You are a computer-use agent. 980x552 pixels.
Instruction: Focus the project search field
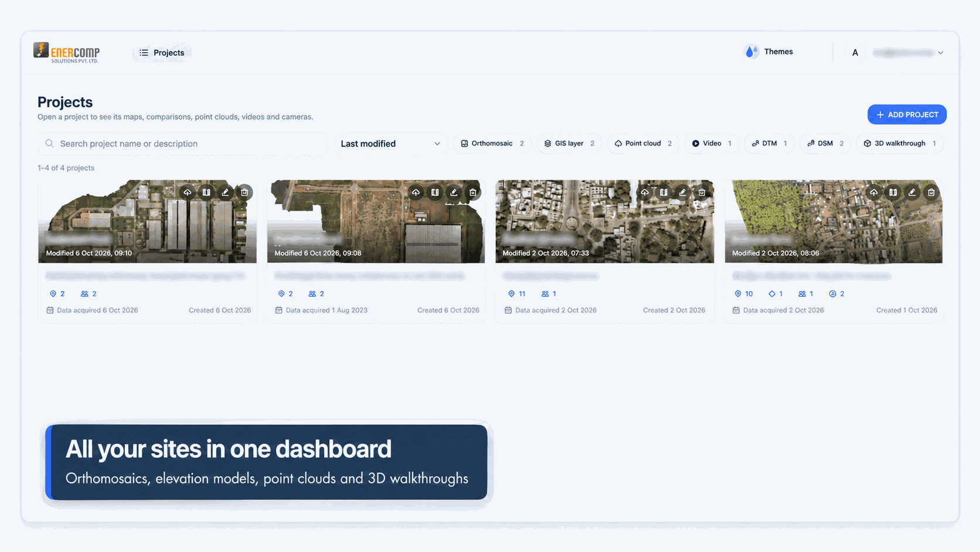[183, 144]
